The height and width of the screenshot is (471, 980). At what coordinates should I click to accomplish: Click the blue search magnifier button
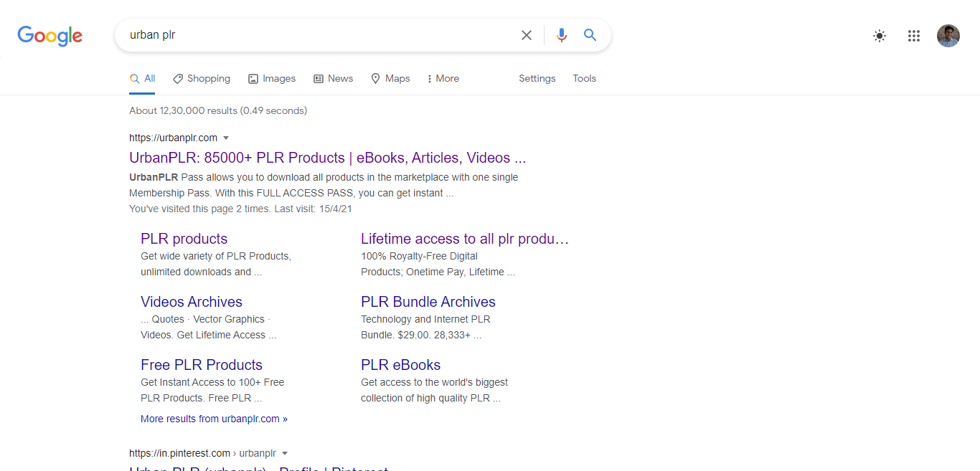pyautogui.click(x=590, y=35)
